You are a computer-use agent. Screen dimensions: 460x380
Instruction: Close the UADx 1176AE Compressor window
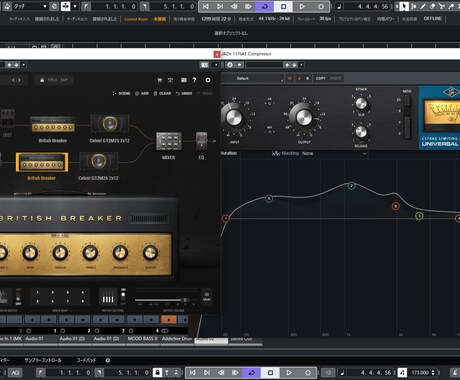pos(217,54)
